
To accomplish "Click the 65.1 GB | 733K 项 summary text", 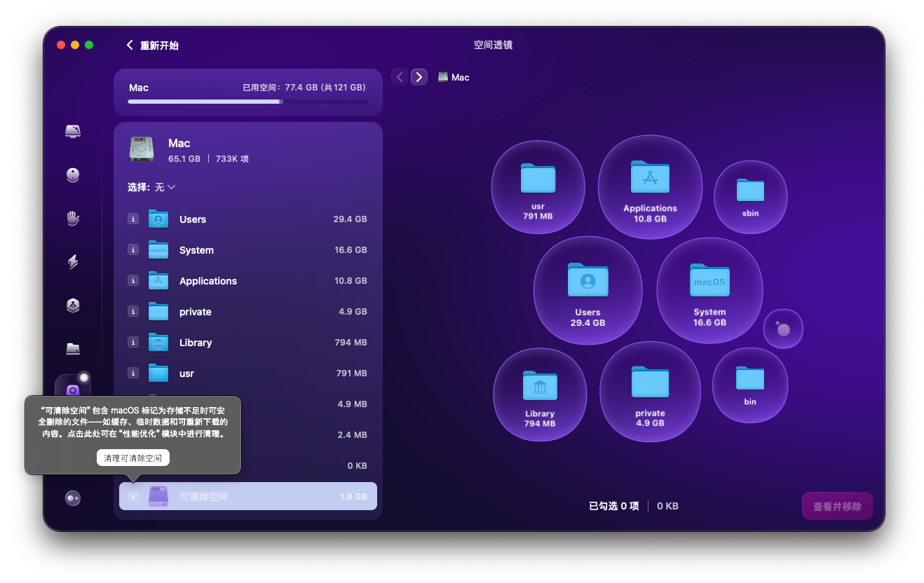I will (x=208, y=159).
